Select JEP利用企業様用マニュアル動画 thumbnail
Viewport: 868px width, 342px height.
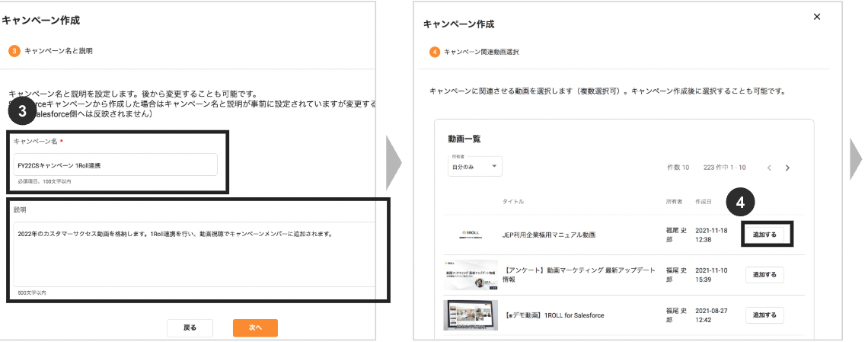[470, 235]
